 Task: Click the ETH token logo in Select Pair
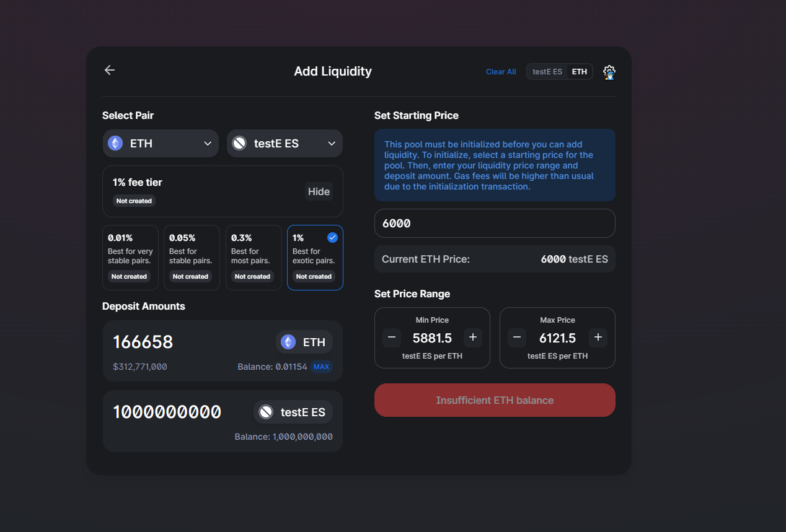(x=115, y=143)
